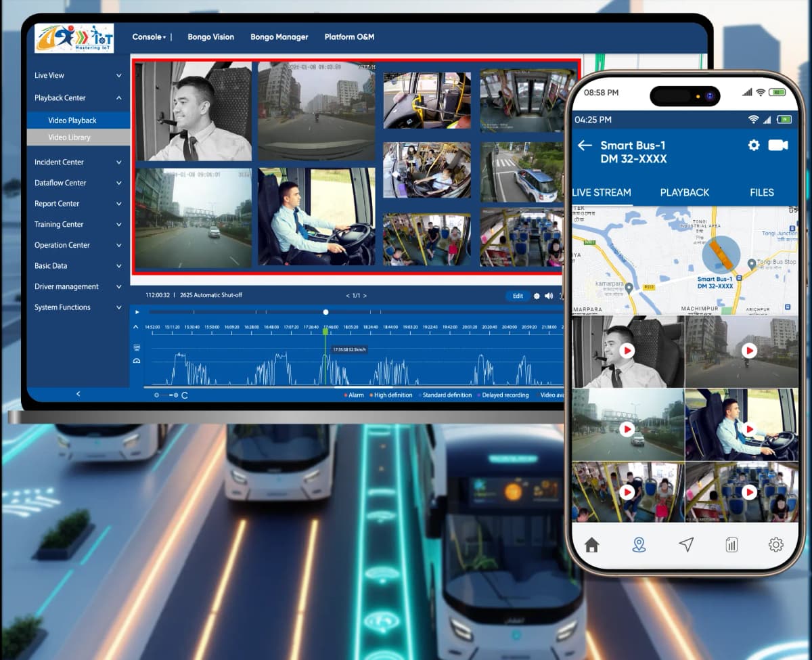Image resolution: width=812 pixels, height=660 pixels.
Task: Switch to the PLAYBACK tab on the phone
Action: tap(684, 192)
